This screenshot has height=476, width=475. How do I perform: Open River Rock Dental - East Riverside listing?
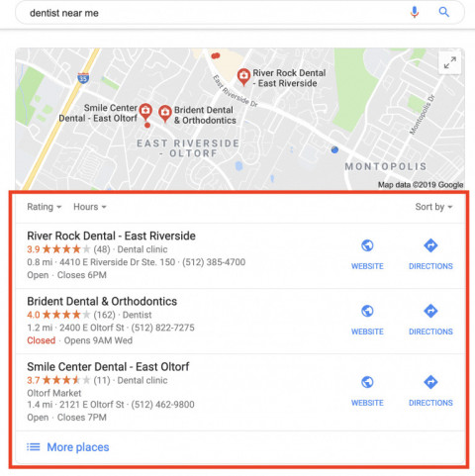[111, 236]
